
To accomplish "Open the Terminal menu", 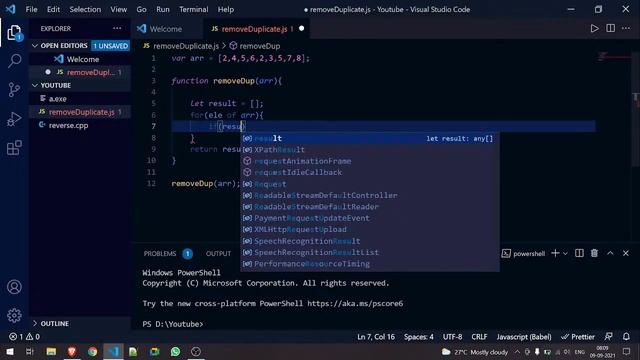I will point(193,9).
